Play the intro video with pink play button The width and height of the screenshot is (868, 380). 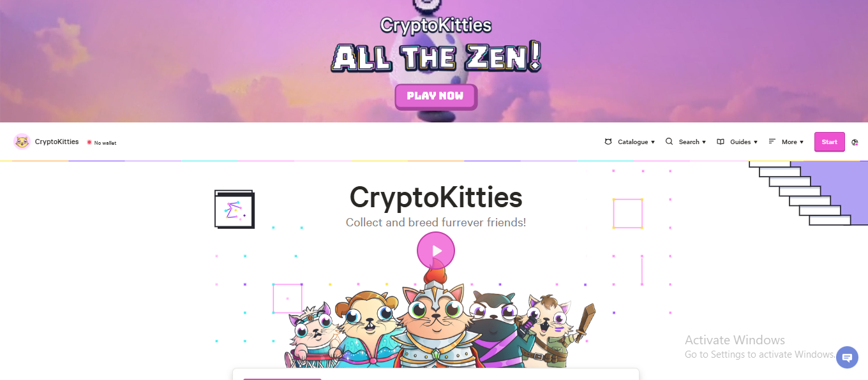436,251
